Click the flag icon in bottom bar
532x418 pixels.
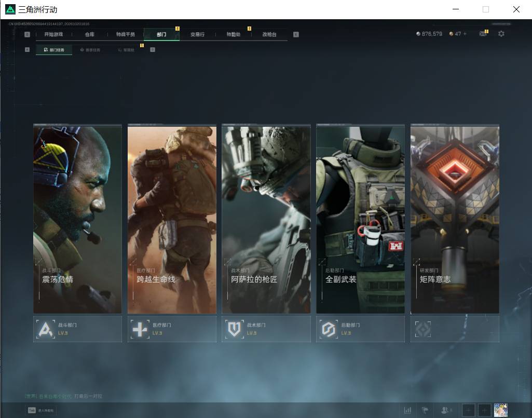click(x=425, y=410)
